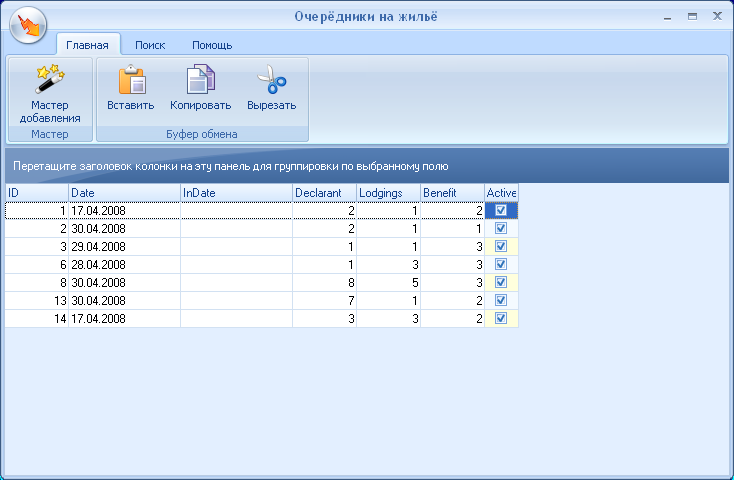The height and width of the screenshot is (480, 734).
Task: Select the Date cell 28.04.2008
Action: tap(124, 264)
